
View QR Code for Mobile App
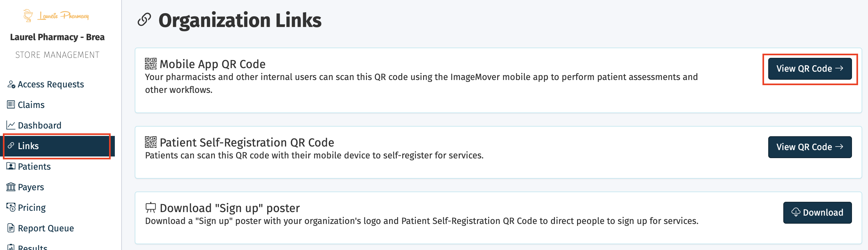click(809, 69)
